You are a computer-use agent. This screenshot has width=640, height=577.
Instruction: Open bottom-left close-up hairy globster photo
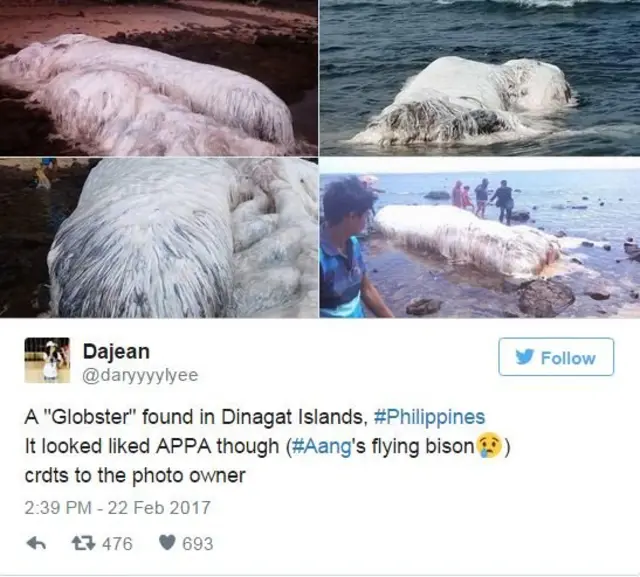(159, 238)
